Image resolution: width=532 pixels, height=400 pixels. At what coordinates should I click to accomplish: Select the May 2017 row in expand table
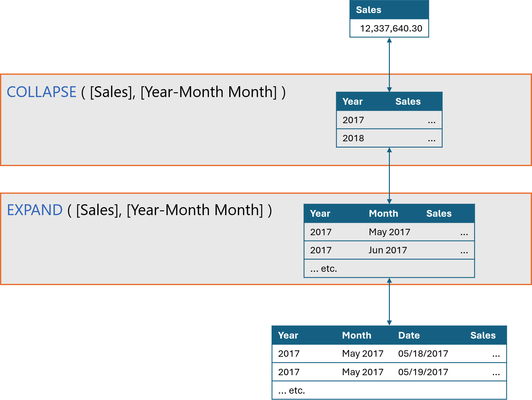(389, 232)
